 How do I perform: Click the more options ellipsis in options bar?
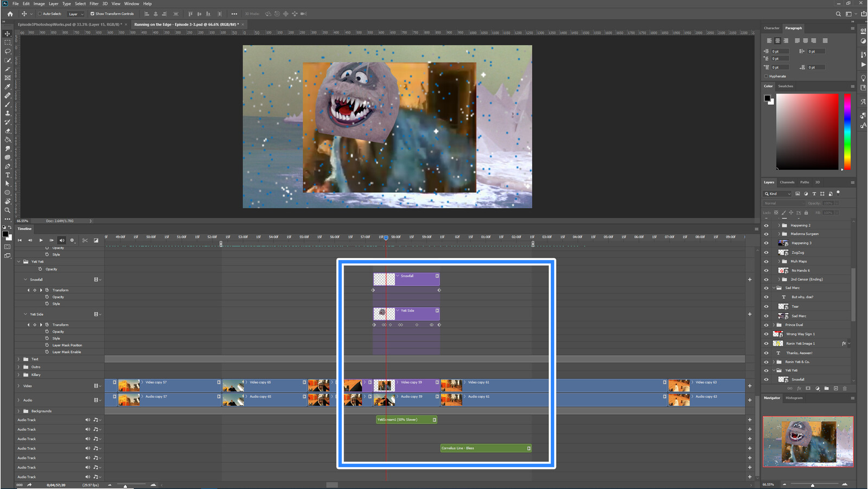(234, 14)
